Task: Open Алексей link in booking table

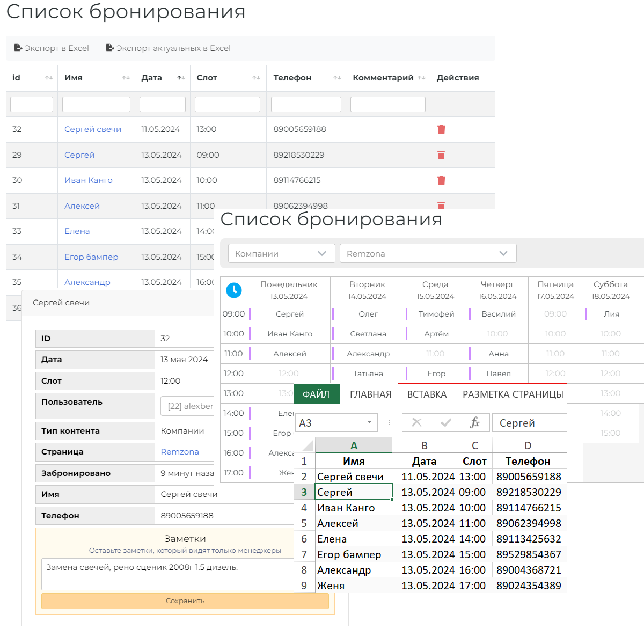Action: coord(82,206)
